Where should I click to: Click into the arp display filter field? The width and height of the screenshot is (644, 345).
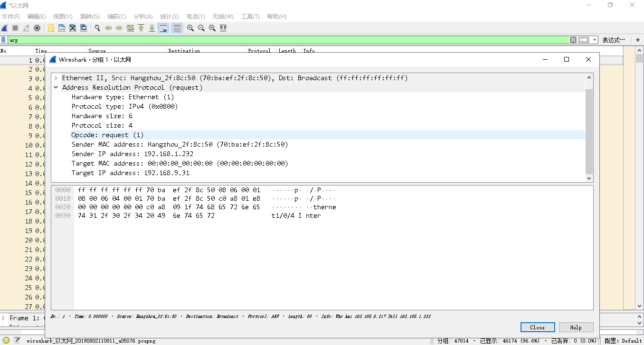point(288,40)
